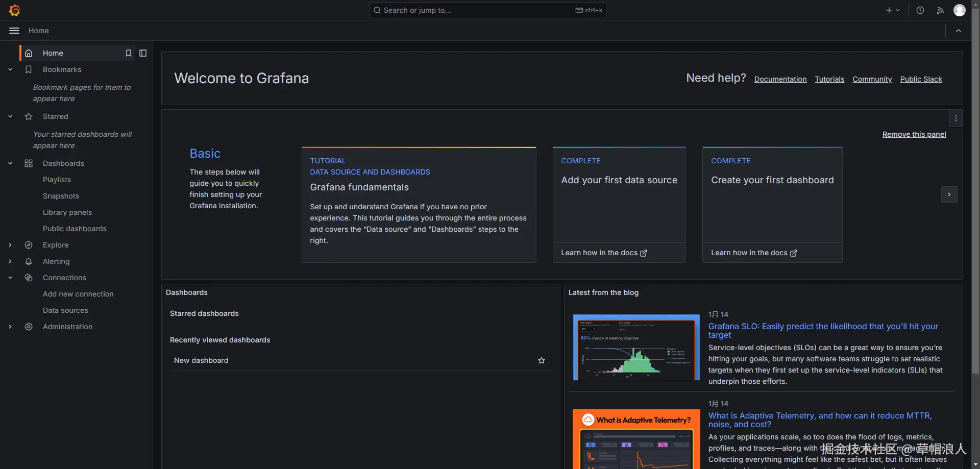Open the Public Slack link
The width and height of the screenshot is (980, 469).
pos(921,79)
